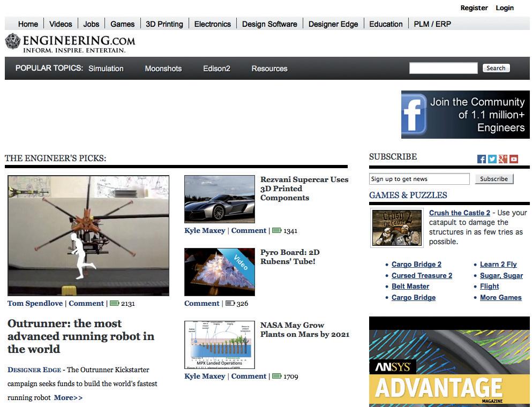
Task: Open the YouTube subscribe icon
Action: [x=514, y=159]
